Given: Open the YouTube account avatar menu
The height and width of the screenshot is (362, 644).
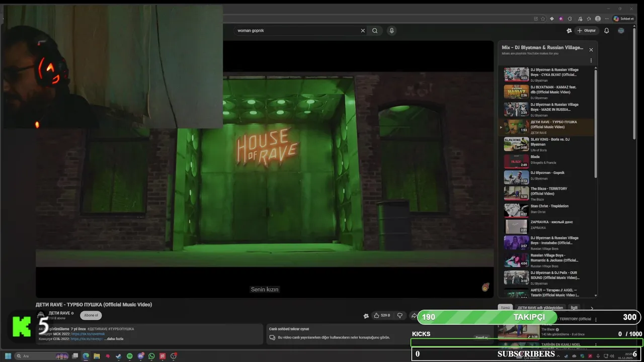Looking at the screenshot, I should [x=621, y=31].
